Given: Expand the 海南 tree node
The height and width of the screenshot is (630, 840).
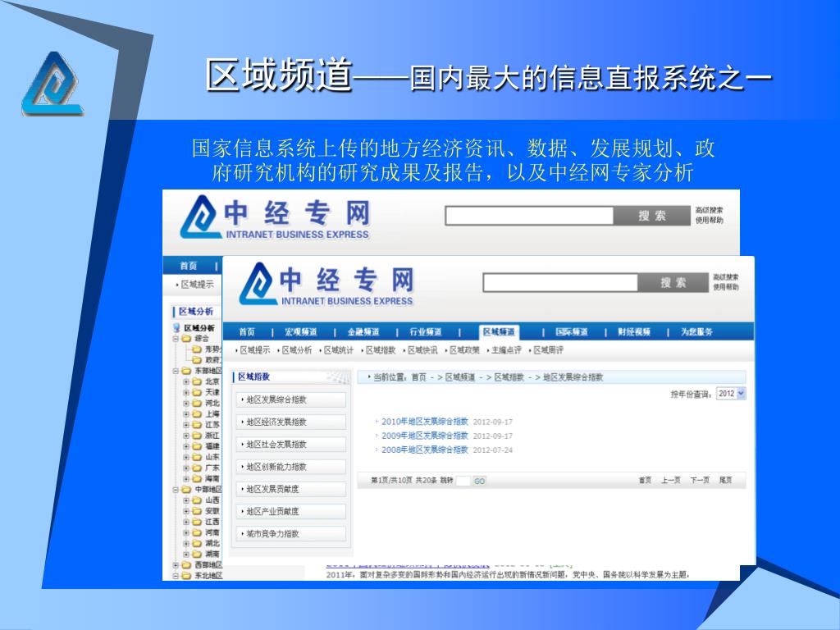Looking at the screenshot, I should 186,478.
